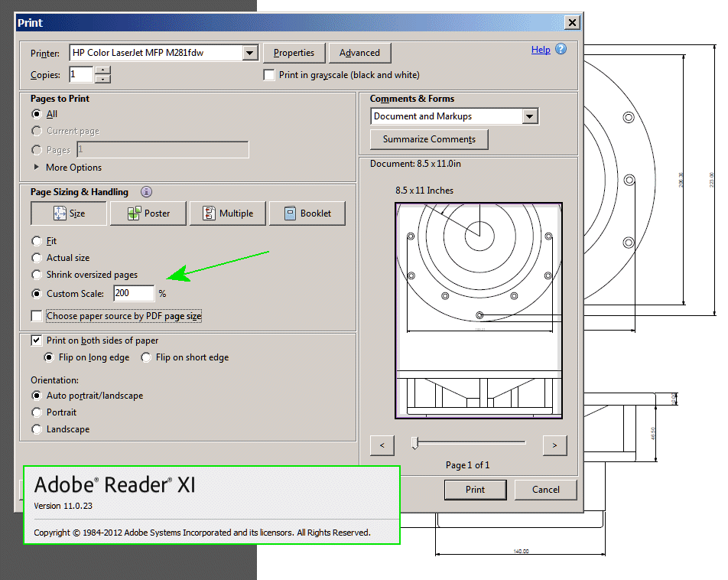This screenshot has width=728, height=580.
Task: Open printer Properties
Action: coord(294,53)
